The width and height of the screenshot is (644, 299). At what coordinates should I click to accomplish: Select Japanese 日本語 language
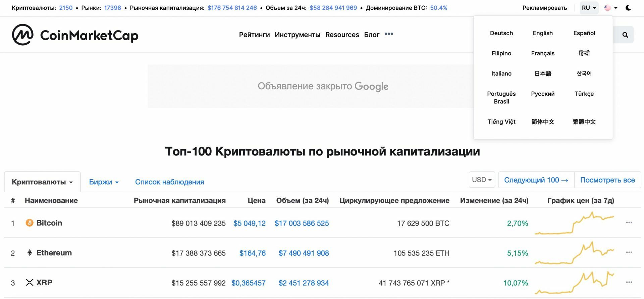(x=543, y=73)
